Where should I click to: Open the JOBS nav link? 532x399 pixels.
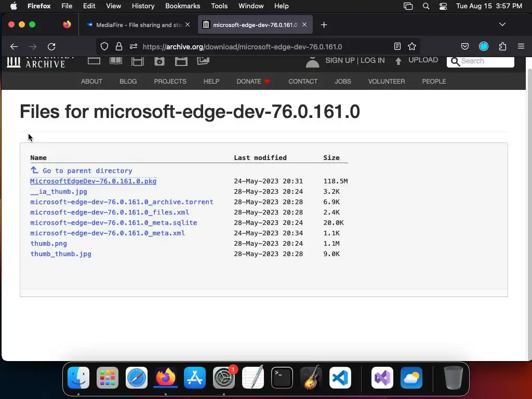343,82
